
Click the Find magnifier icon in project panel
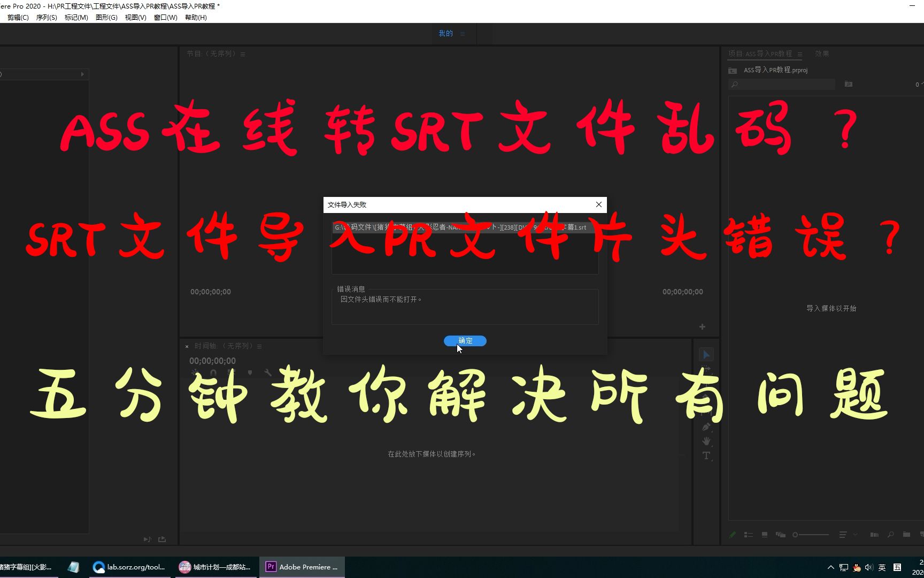(x=890, y=535)
